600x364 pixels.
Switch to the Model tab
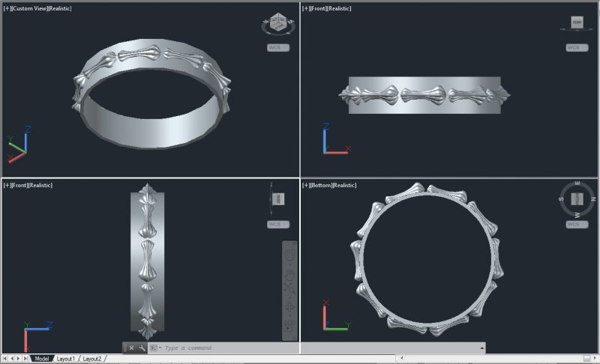pyautogui.click(x=42, y=359)
